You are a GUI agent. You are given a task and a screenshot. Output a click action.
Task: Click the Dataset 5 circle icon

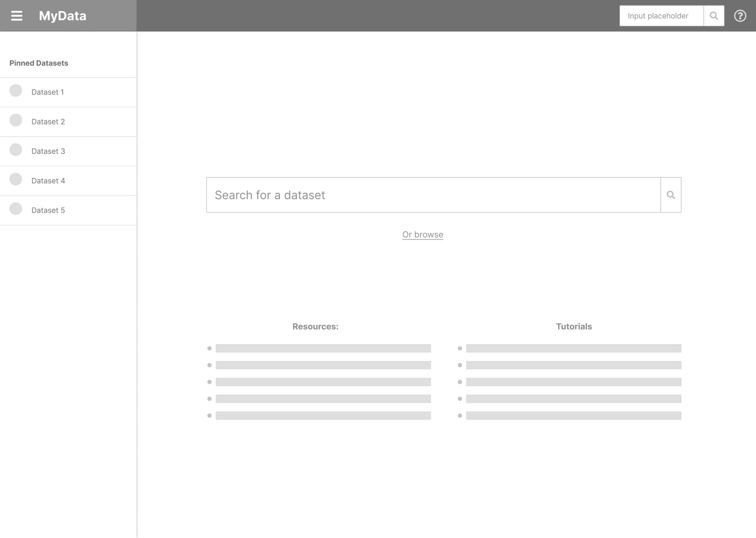(x=15, y=208)
